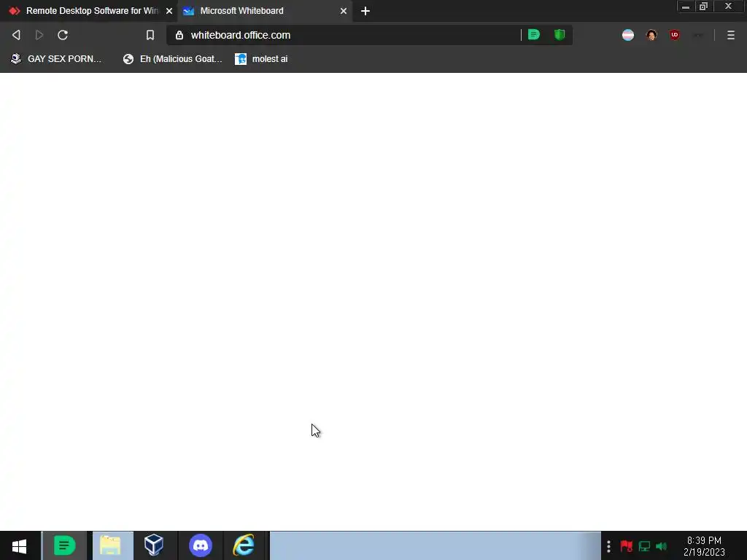Image resolution: width=747 pixels, height=560 pixels.
Task: Reload the Microsoft Whiteboard page
Action: coord(63,35)
